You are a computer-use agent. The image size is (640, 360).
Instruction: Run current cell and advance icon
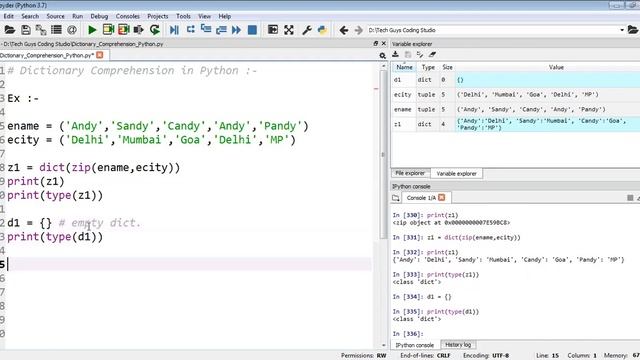(x=124, y=30)
